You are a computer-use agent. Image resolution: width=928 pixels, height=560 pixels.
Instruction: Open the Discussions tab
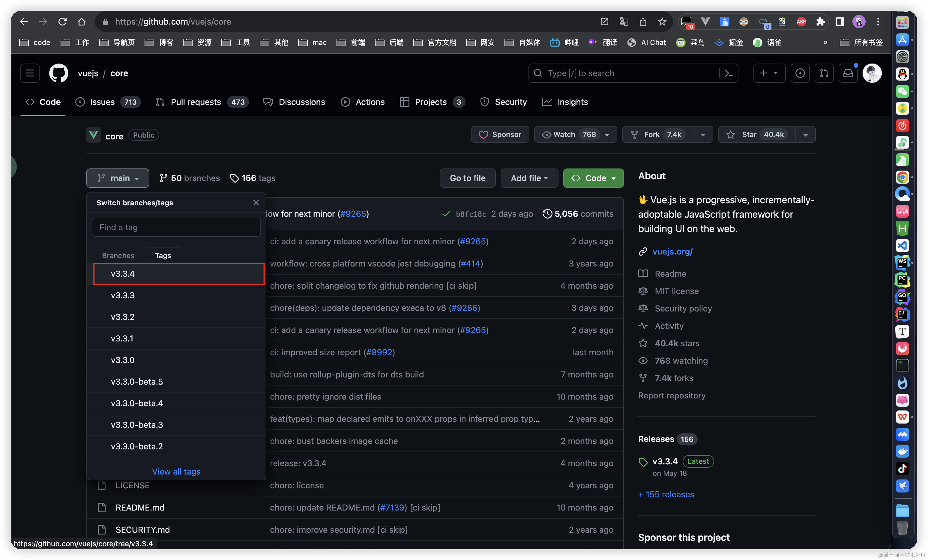point(294,102)
